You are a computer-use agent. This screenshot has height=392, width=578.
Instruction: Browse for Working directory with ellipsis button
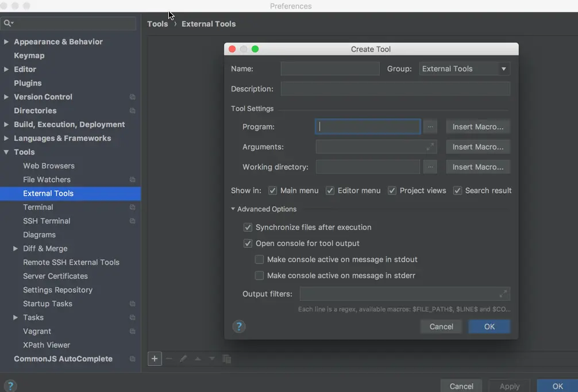(x=430, y=167)
